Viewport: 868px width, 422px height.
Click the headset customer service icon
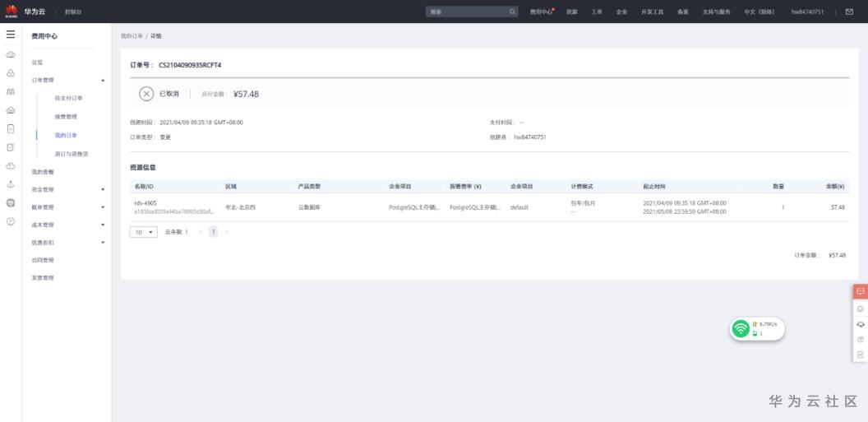(x=861, y=325)
